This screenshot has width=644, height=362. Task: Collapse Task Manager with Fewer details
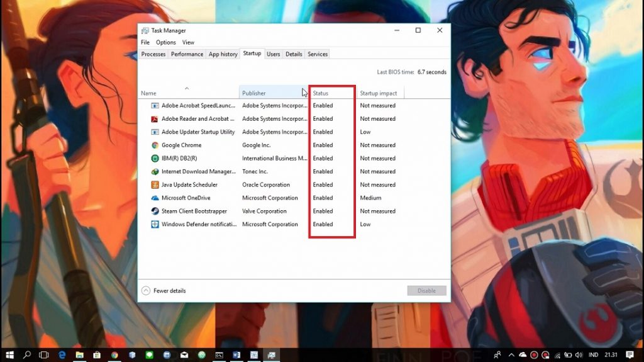click(164, 291)
